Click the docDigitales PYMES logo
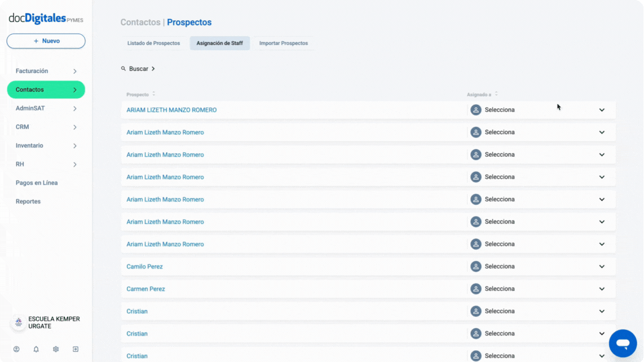Viewport: 644px width, 362px height. pyautogui.click(x=46, y=18)
